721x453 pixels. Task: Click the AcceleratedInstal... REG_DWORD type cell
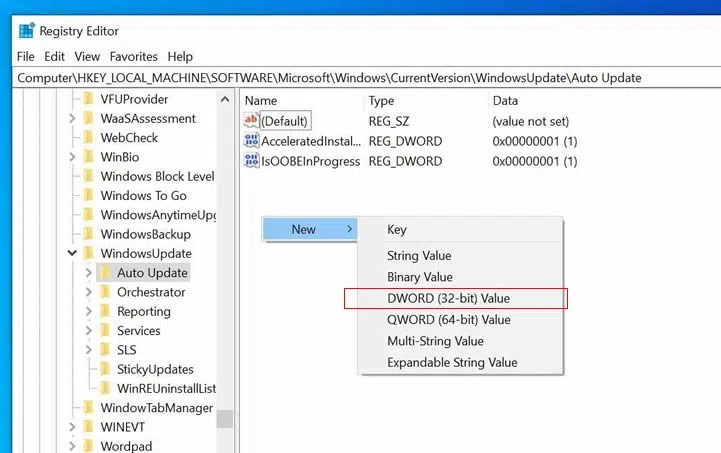click(x=405, y=141)
